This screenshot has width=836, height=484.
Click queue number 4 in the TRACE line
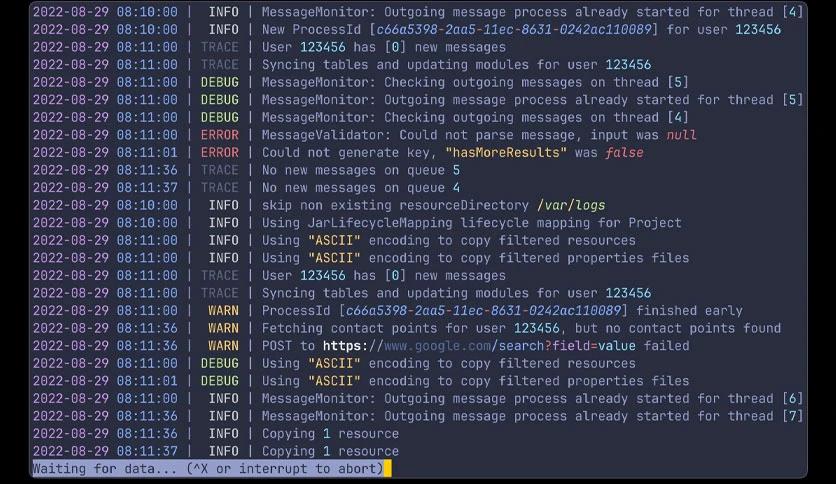[x=456, y=188]
